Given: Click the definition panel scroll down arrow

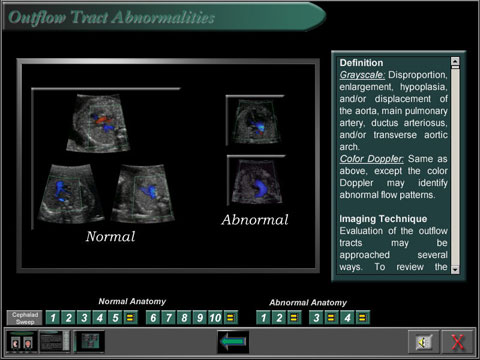Looking at the screenshot, I should pyautogui.click(x=455, y=269).
